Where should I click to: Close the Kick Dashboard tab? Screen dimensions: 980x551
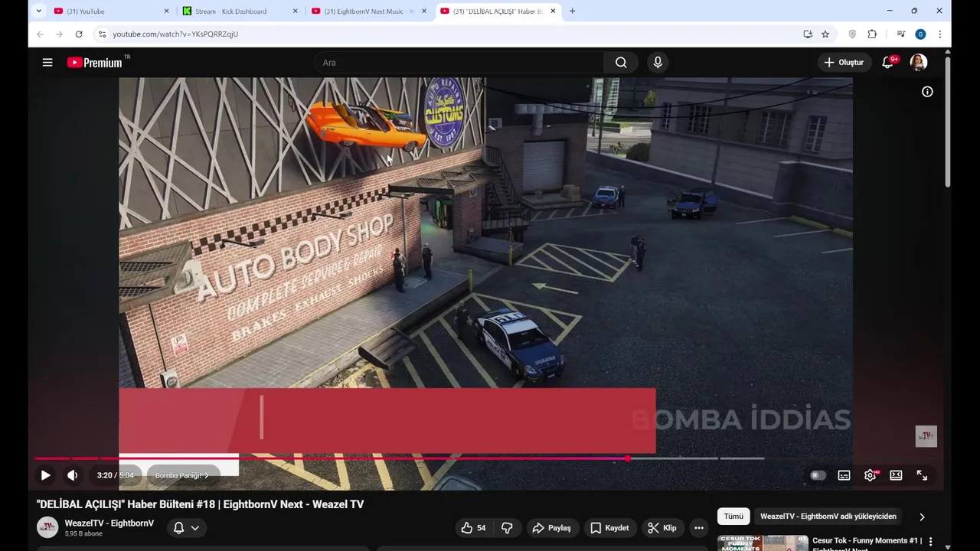(x=296, y=11)
